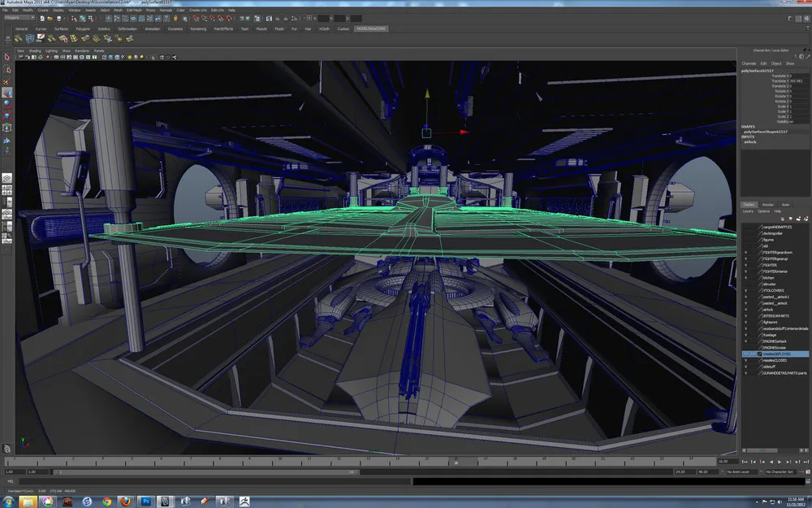This screenshot has width=812, height=508.
Task: Open Photoshop from the Windows taskbar
Action: point(147,501)
